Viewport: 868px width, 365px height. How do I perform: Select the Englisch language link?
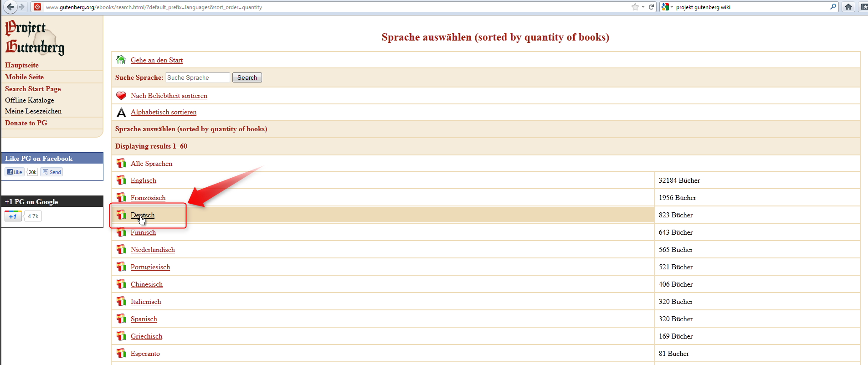click(144, 180)
